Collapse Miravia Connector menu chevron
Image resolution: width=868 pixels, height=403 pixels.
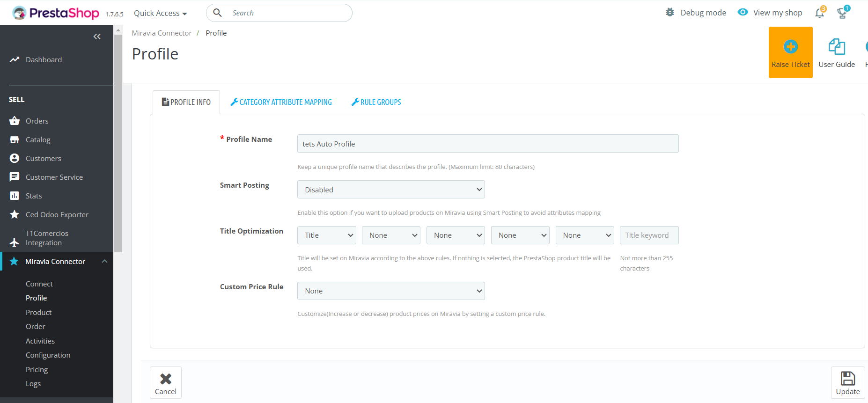pos(105,261)
